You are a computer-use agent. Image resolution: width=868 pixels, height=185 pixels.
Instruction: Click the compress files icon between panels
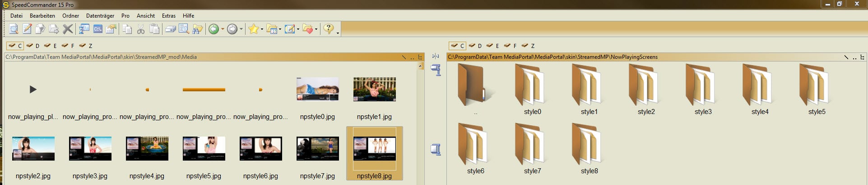436,70
